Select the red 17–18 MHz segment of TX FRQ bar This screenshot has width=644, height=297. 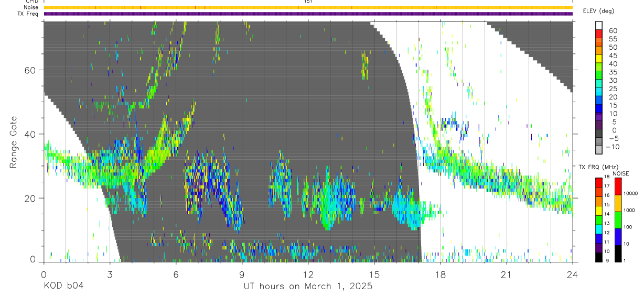(599, 182)
